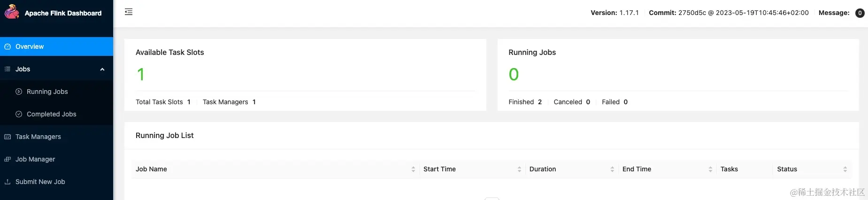Sort running jobs by Job Name
Image resolution: width=868 pixels, height=200 pixels.
coord(413,169)
